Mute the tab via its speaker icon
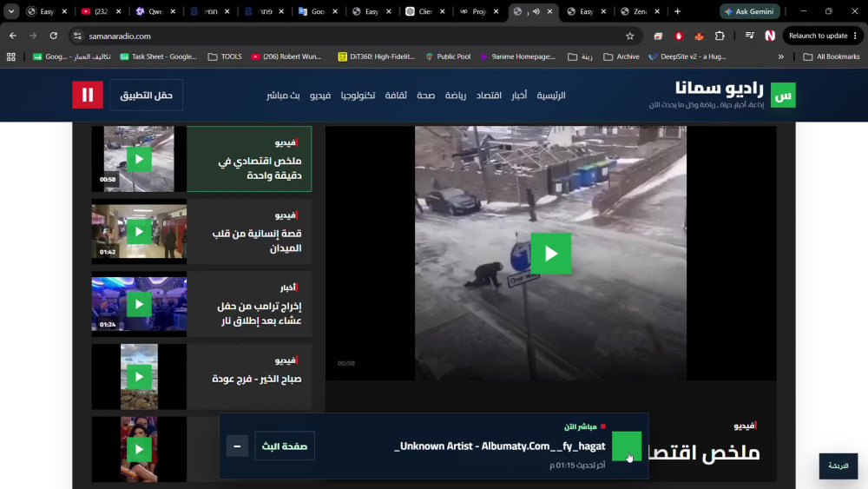Screen dimensions: 868x489 (536, 11)
